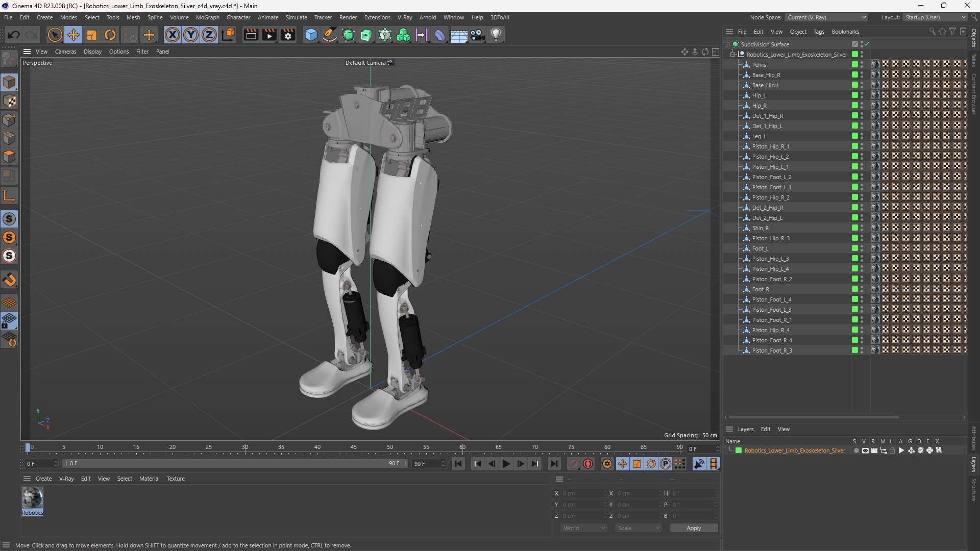Image resolution: width=980 pixels, height=551 pixels.
Task: Click the Camera object icon
Action: click(x=477, y=35)
